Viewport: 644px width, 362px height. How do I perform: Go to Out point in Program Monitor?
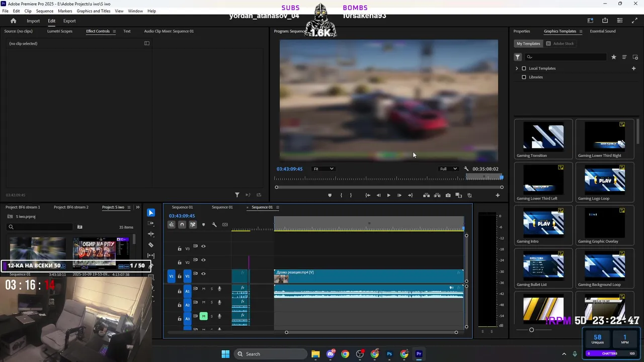[x=410, y=195]
